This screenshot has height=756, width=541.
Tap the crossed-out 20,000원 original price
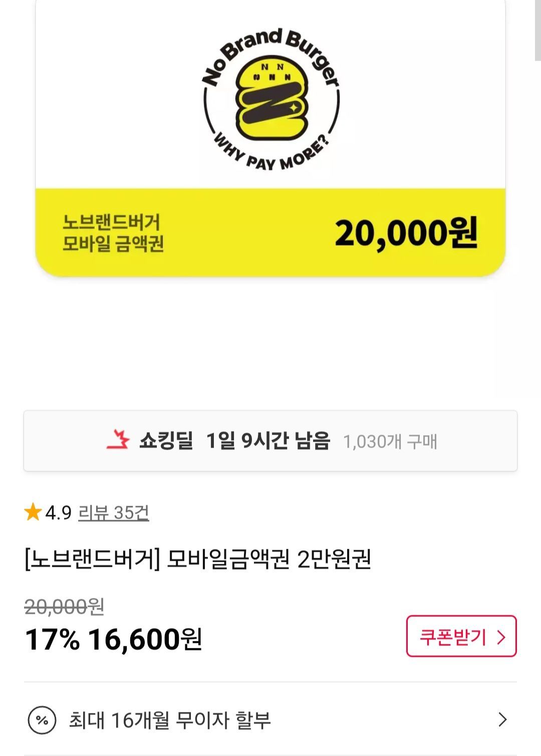(x=64, y=607)
